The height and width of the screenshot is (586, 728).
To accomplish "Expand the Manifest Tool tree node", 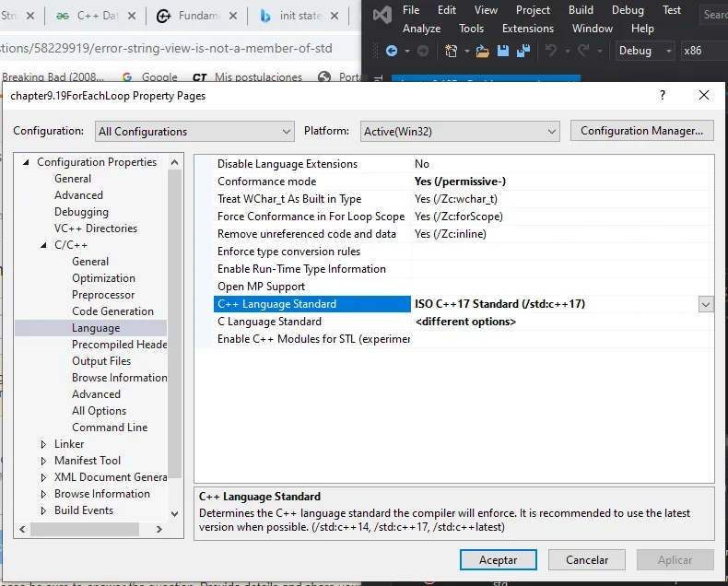I will click(x=43, y=461).
